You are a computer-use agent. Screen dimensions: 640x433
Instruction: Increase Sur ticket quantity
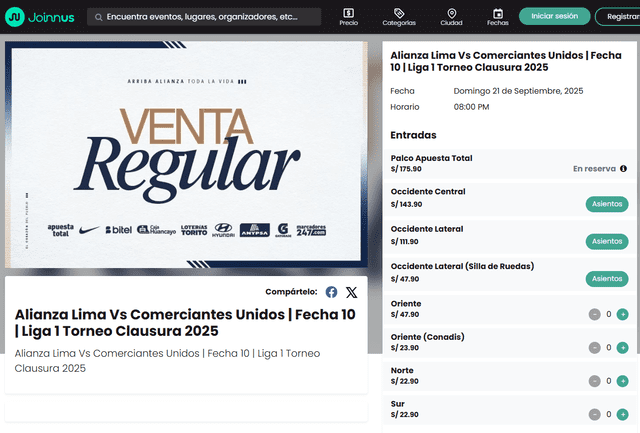[622, 415]
